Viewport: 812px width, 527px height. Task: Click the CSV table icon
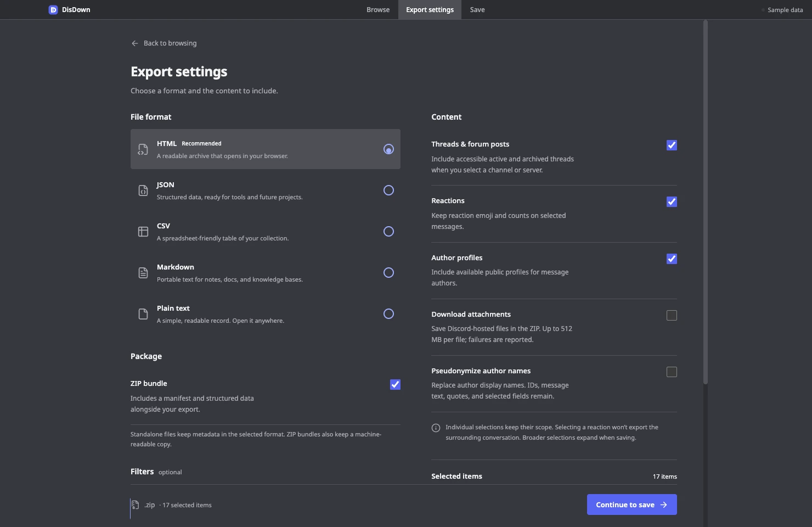click(143, 232)
